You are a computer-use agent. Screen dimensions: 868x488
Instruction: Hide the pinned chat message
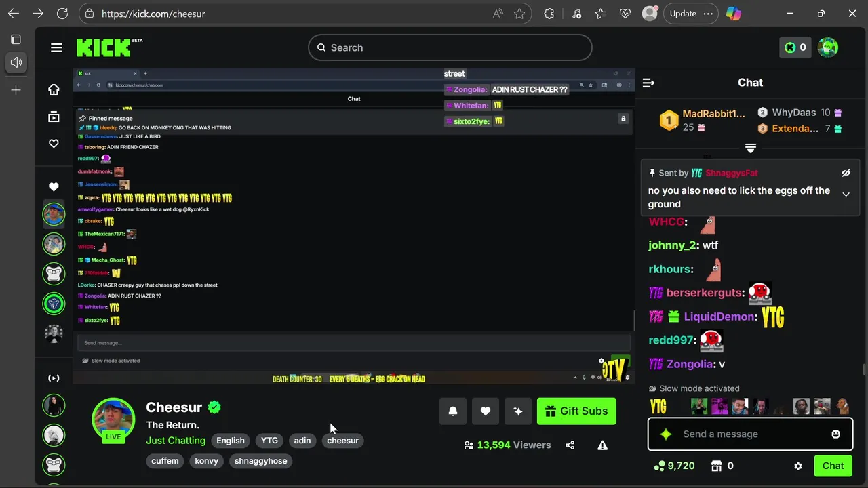coord(846,173)
